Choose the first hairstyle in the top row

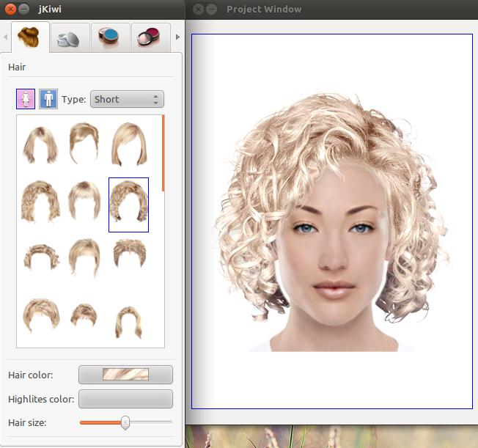(40, 144)
